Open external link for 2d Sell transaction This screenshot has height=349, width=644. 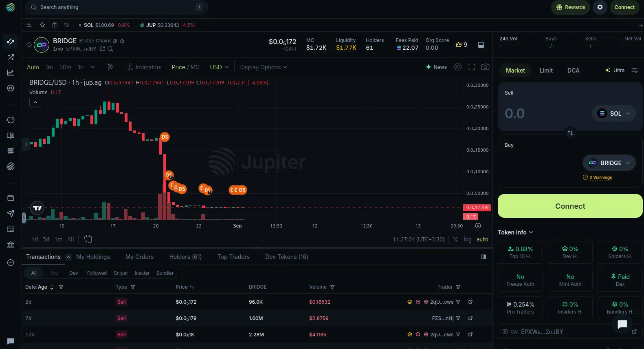tap(470, 302)
